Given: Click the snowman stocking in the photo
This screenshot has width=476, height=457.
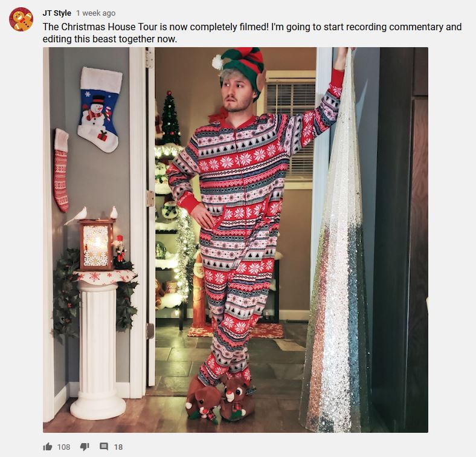Looking at the screenshot, I should pyautogui.click(x=100, y=109).
